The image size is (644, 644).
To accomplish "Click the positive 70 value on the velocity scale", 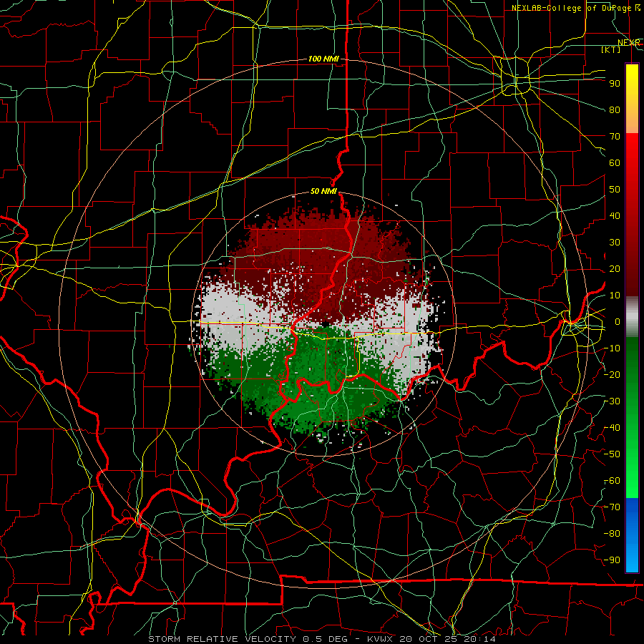I will (615, 137).
